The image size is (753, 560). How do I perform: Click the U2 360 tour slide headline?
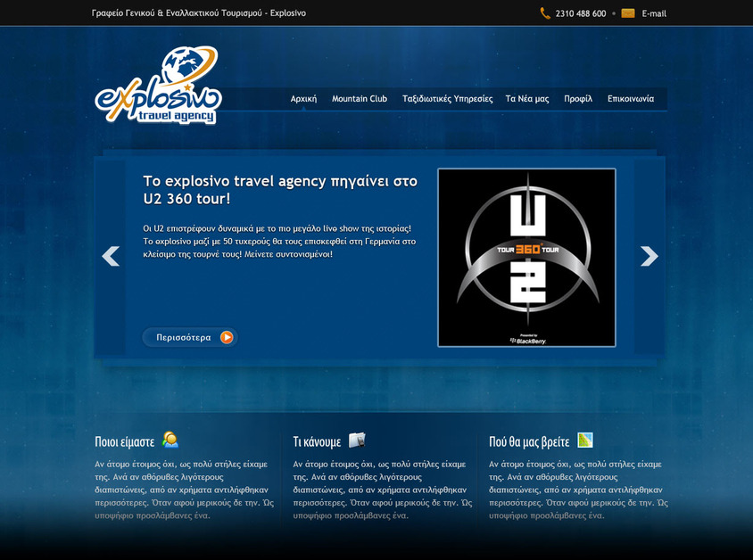[280, 190]
